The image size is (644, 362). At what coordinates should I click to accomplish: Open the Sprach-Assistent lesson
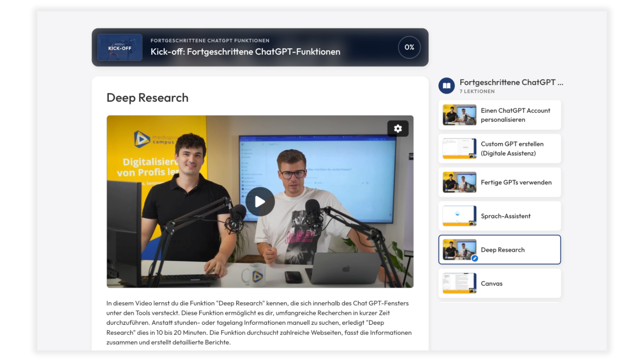point(499,216)
